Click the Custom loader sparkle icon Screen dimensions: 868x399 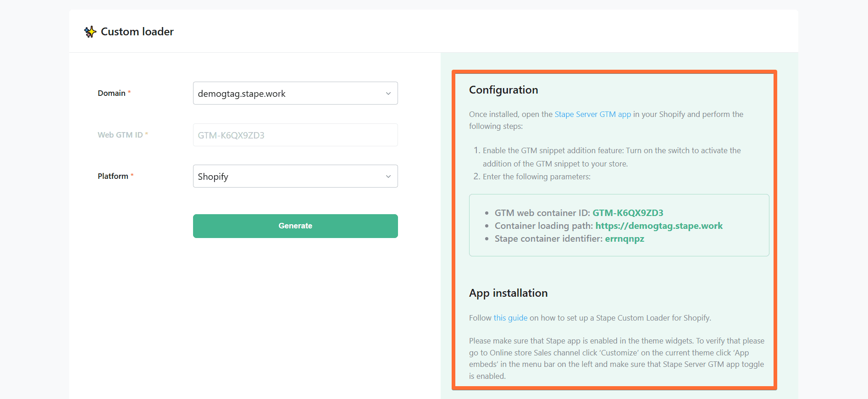click(90, 32)
